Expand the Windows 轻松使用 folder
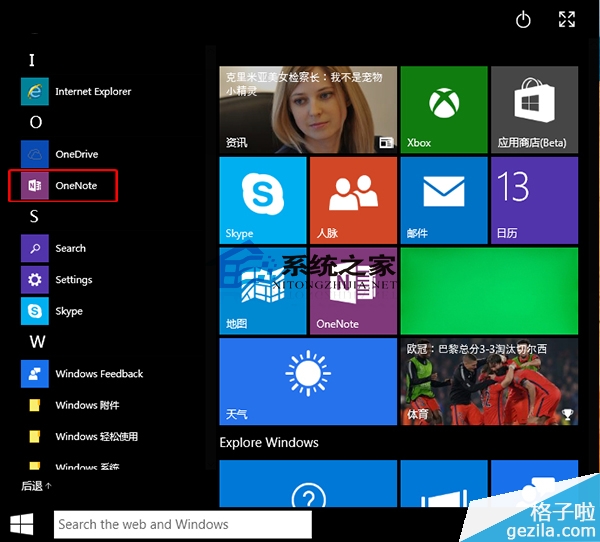Viewport: 600px width, 542px height. tap(83, 437)
